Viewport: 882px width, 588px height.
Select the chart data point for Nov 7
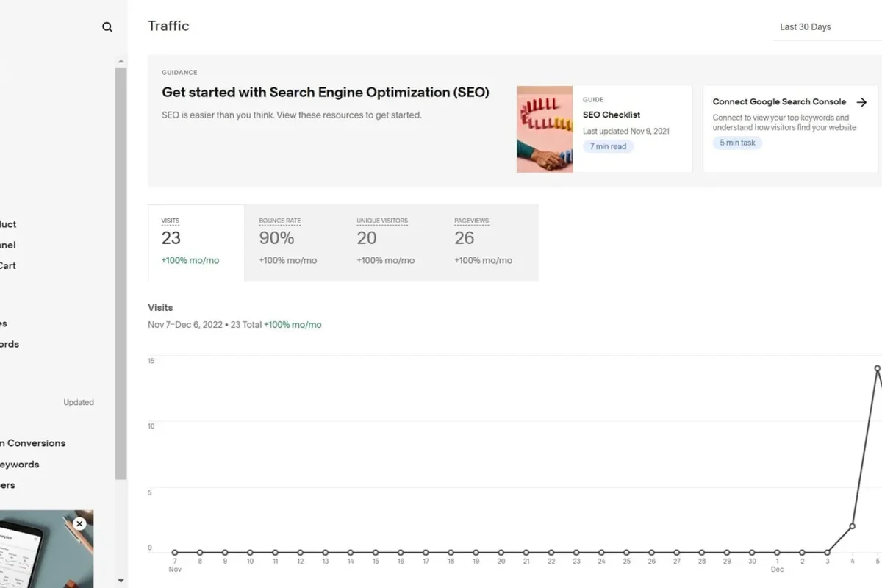175,553
